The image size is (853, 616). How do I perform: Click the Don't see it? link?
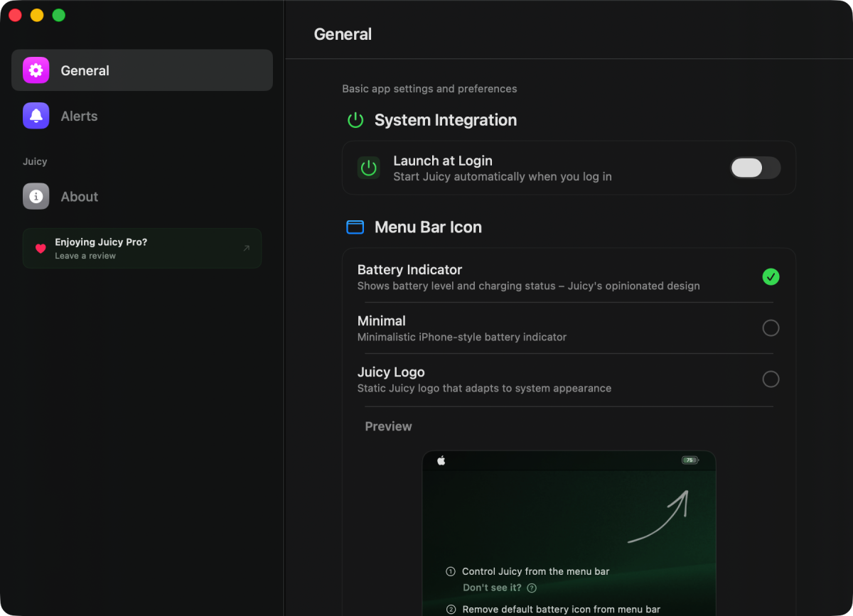(x=492, y=588)
